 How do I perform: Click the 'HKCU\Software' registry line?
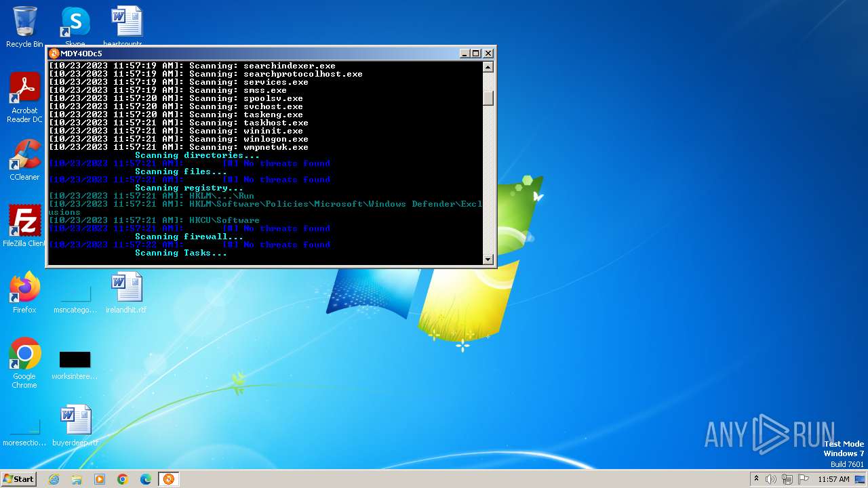pyautogui.click(x=154, y=220)
